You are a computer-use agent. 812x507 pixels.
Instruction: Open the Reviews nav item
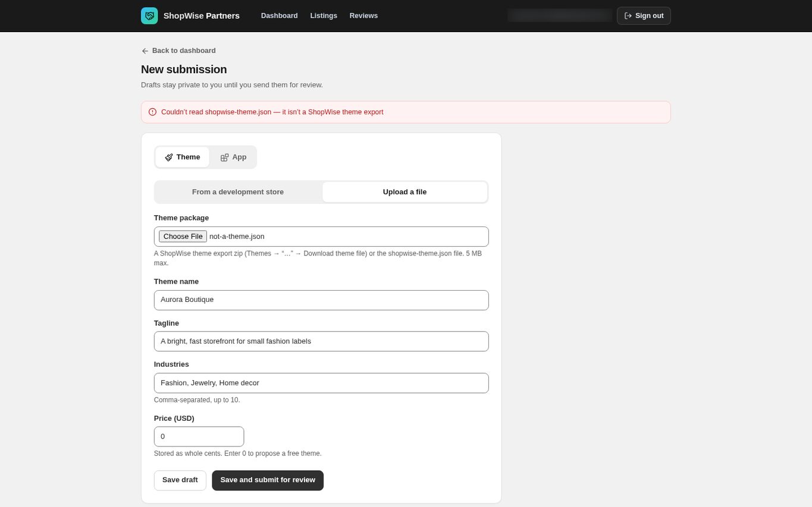tap(363, 15)
